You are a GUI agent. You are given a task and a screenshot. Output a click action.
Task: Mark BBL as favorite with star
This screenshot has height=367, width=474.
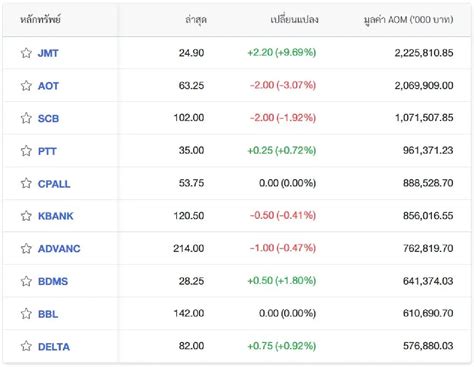(26, 313)
